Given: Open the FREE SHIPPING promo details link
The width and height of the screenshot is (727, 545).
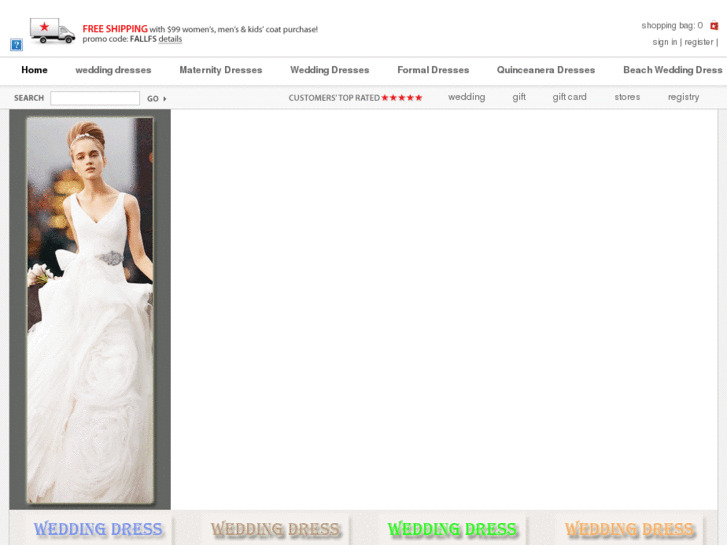Looking at the screenshot, I should tap(170, 39).
